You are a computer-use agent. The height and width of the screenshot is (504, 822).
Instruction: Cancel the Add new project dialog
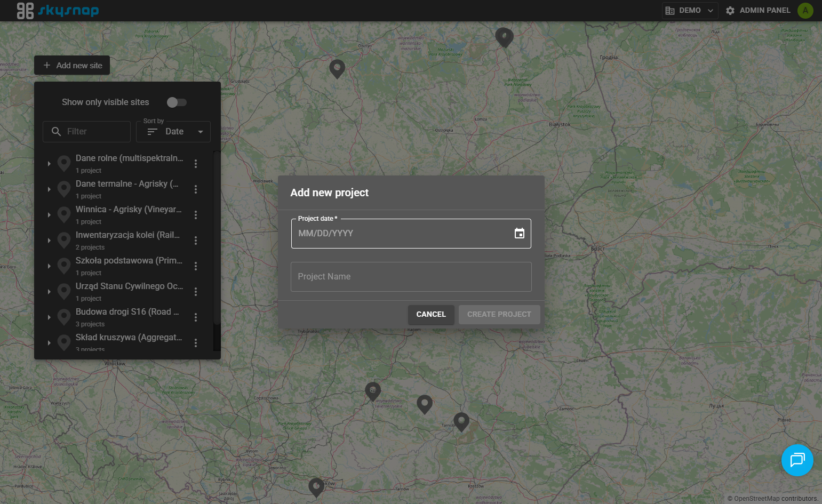pos(431,315)
